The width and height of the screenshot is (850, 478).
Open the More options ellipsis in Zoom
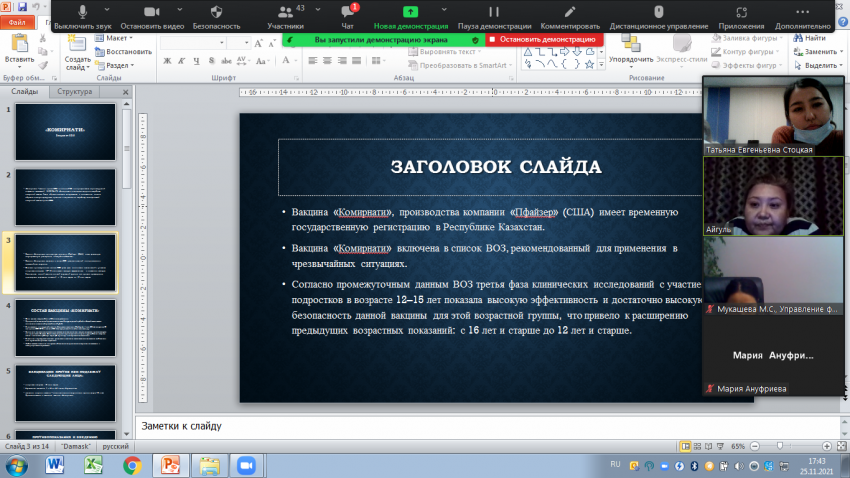[802, 12]
